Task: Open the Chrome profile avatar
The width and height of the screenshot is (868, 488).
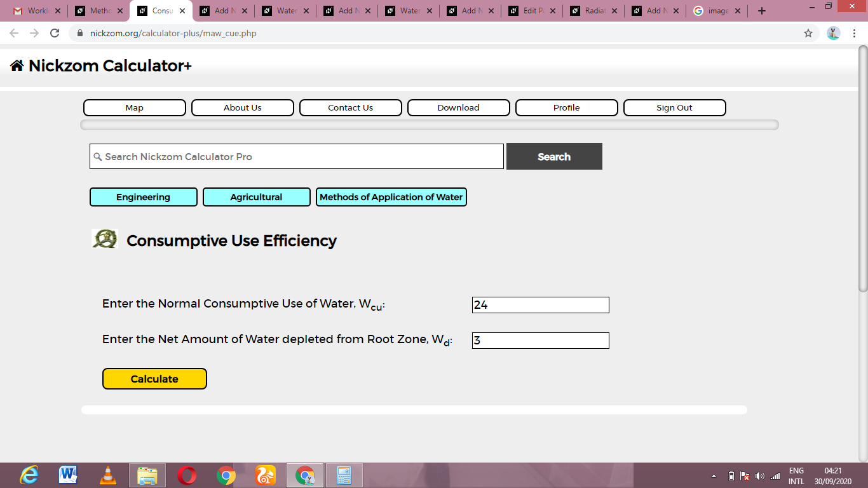Action: [x=834, y=33]
